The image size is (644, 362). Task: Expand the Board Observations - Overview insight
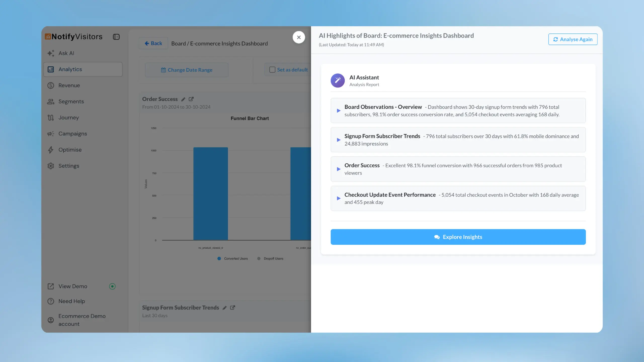click(338, 110)
